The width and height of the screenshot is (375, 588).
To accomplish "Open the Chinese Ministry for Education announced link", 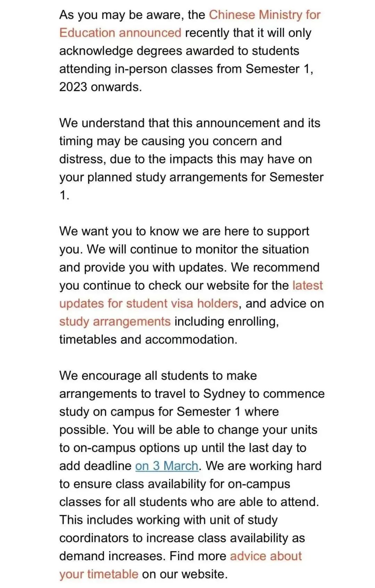I will [x=264, y=15].
